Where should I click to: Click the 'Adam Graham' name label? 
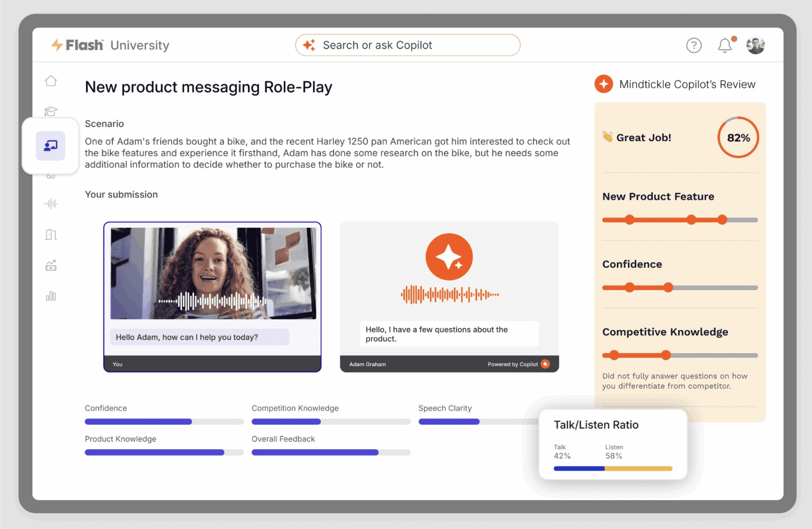tap(367, 364)
